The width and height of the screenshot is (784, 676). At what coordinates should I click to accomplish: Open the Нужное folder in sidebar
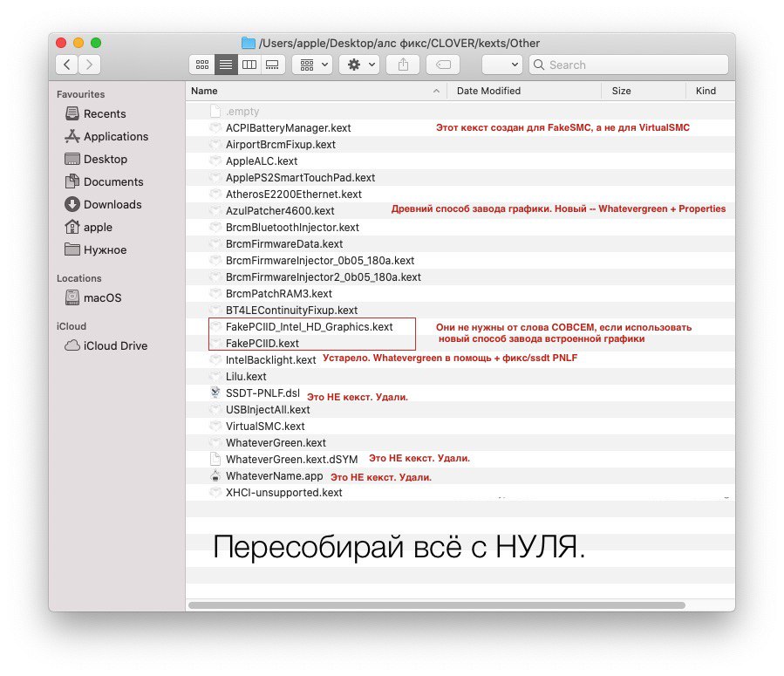pos(95,249)
